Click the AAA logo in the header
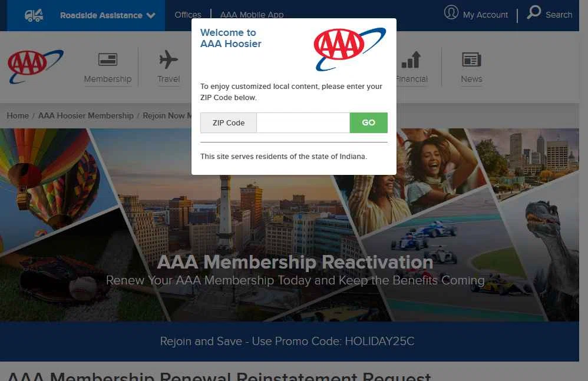The image size is (588, 381). pyautogui.click(x=35, y=67)
